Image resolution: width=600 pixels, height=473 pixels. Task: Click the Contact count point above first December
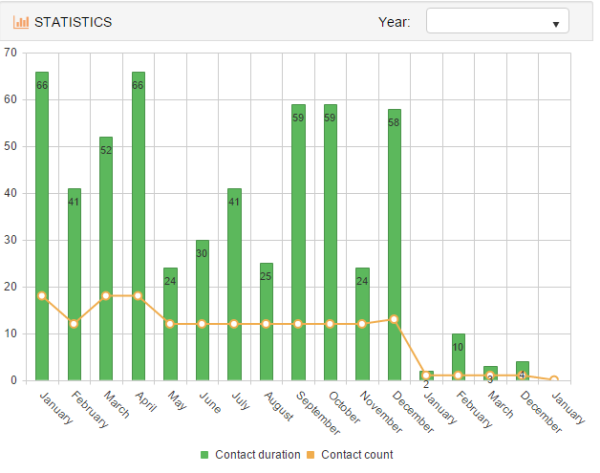pos(394,319)
